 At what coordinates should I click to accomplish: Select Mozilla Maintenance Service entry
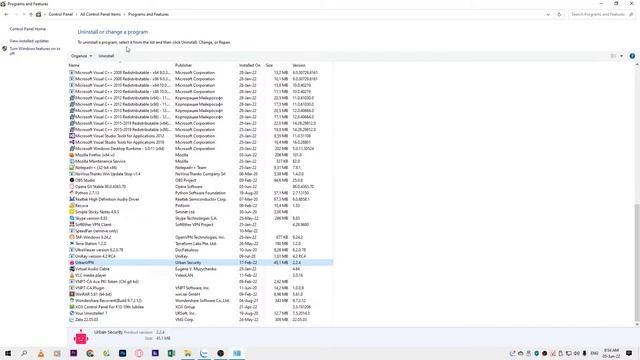pyautogui.click(x=201, y=161)
